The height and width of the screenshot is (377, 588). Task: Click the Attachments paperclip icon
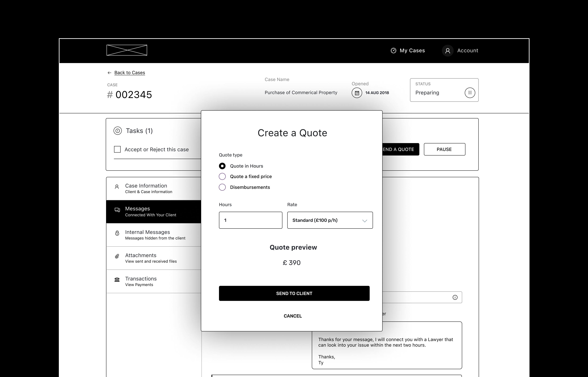point(117,256)
